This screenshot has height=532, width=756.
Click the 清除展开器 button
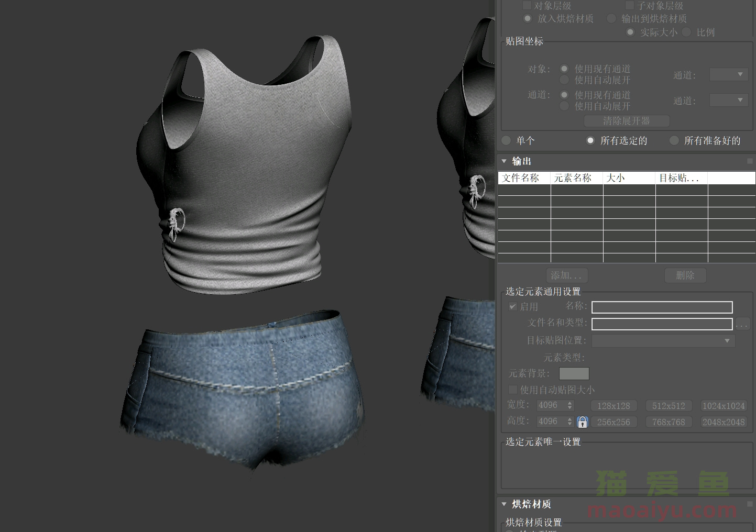click(x=627, y=121)
